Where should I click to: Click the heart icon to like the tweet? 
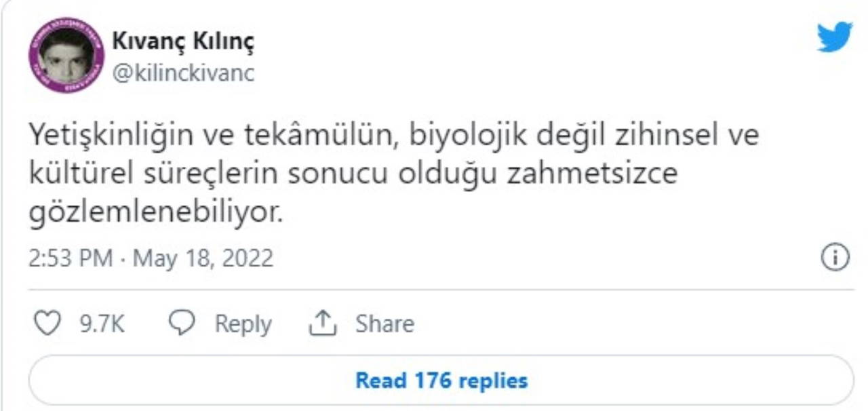[x=47, y=324]
